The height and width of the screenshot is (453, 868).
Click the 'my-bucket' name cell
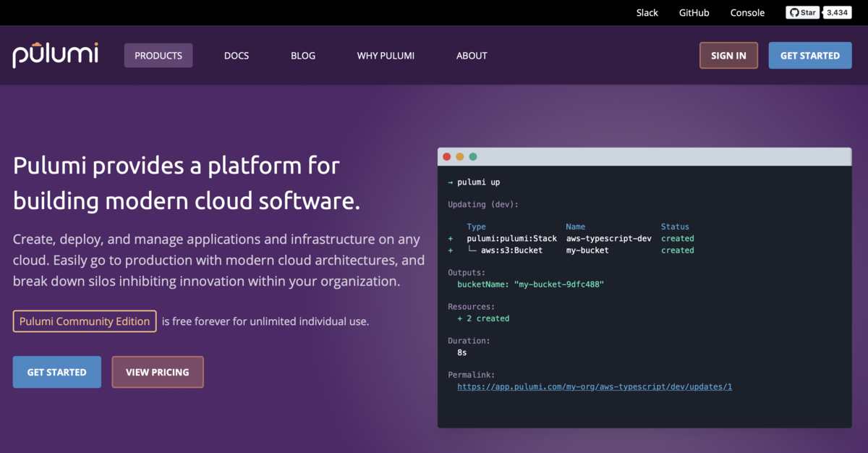click(x=587, y=250)
